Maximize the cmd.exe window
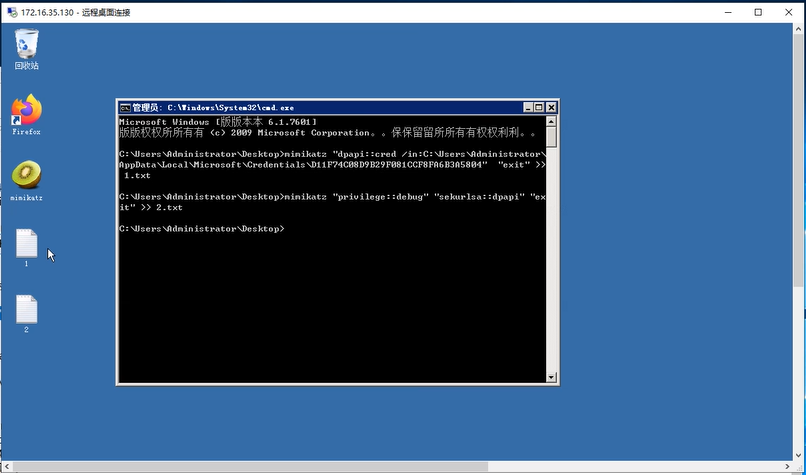 point(539,107)
